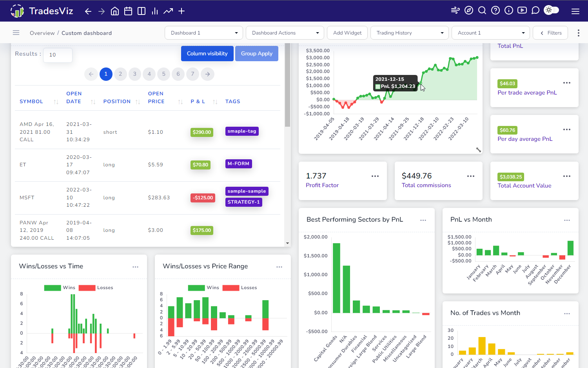Open the bar chart icon in navbar
Viewport: 588px width, 368px height.
pyautogui.click(x=155, y=11)
